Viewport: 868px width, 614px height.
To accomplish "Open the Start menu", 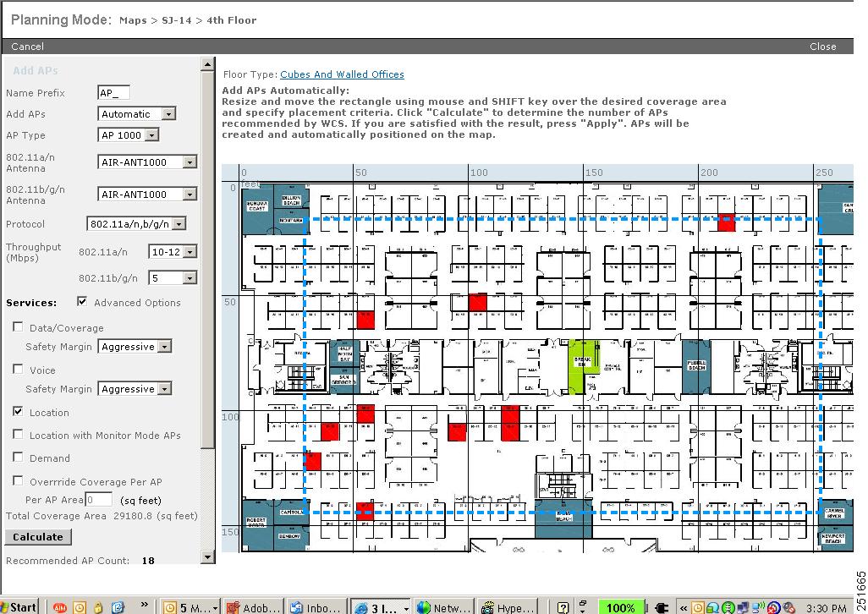I will point(20,606).
